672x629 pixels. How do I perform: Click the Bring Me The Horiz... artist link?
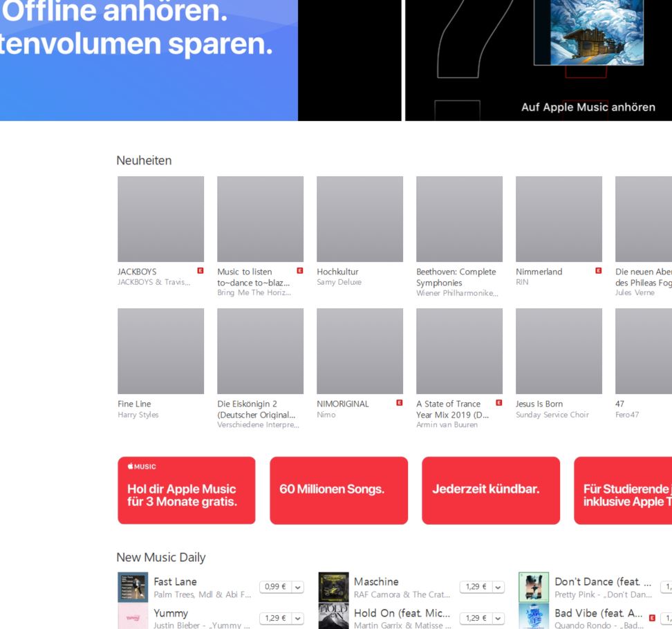pyautogui.click(x=254, y=292)
